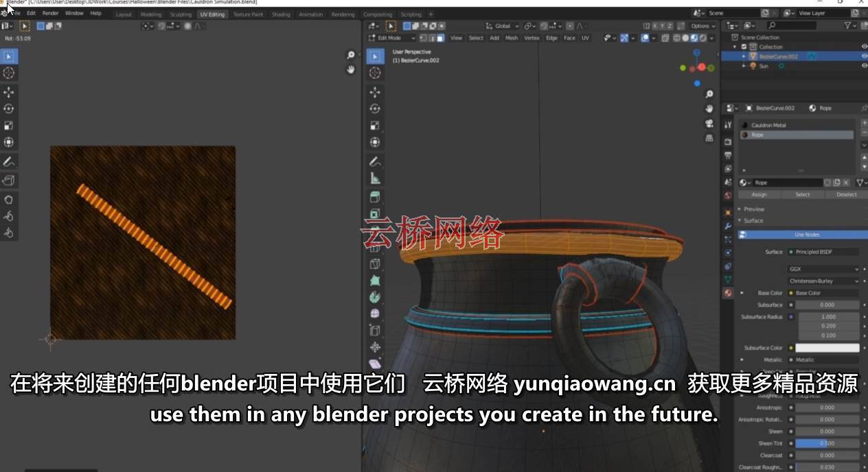868x472 pixels.
Task: Open the Global transform orientation dropdown
Action: (503, 26)
